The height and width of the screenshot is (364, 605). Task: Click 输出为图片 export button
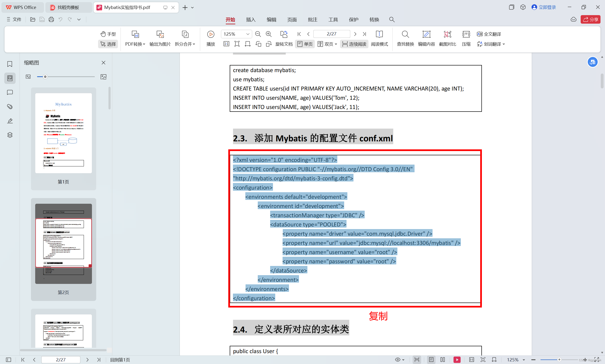tap(160, 39)
